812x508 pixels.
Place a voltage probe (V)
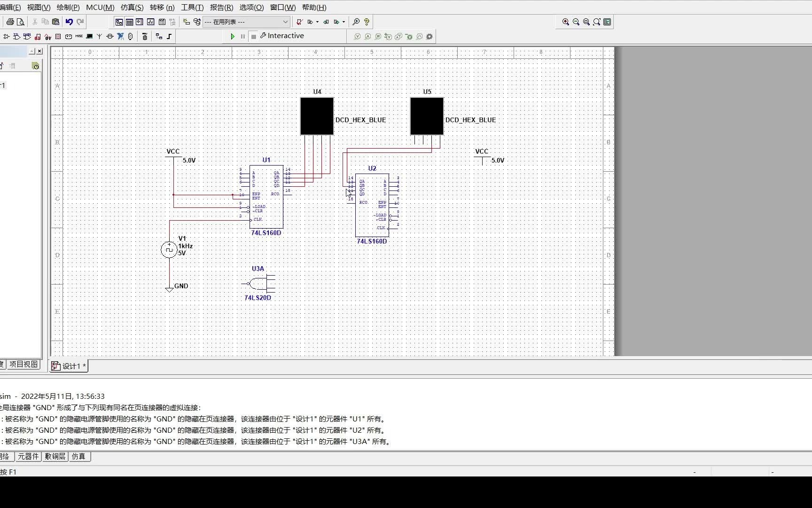click(357, 36)
